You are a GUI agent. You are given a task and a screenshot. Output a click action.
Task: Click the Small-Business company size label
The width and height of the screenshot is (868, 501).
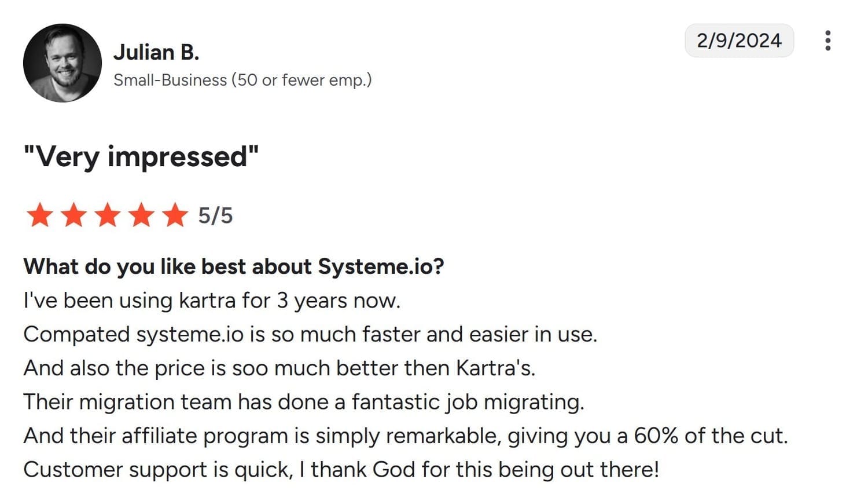click(x=242, y=80)
